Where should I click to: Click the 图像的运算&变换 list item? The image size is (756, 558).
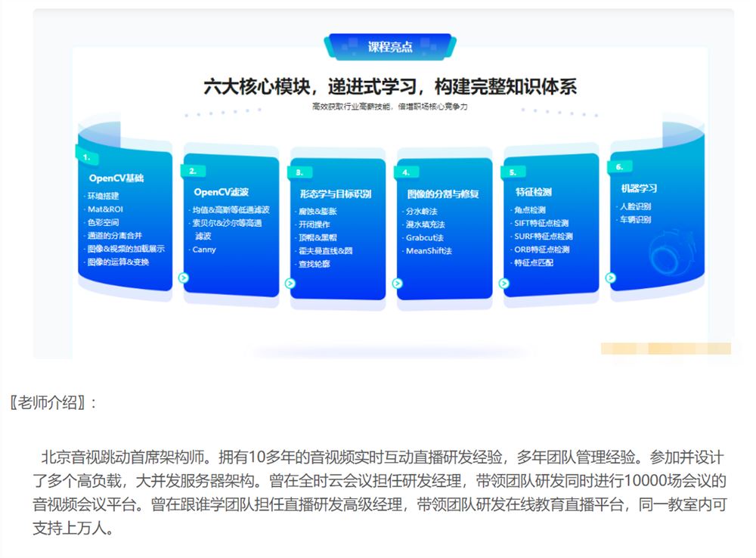tap(118, 262)
